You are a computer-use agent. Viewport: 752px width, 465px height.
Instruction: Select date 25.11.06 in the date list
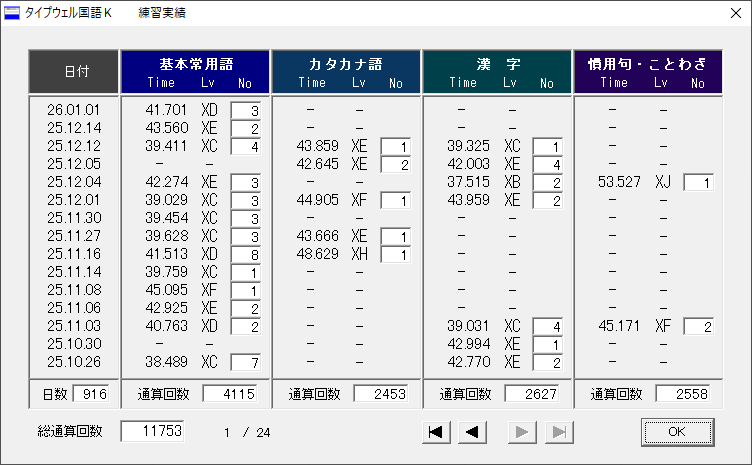click(x=74, y=308)
